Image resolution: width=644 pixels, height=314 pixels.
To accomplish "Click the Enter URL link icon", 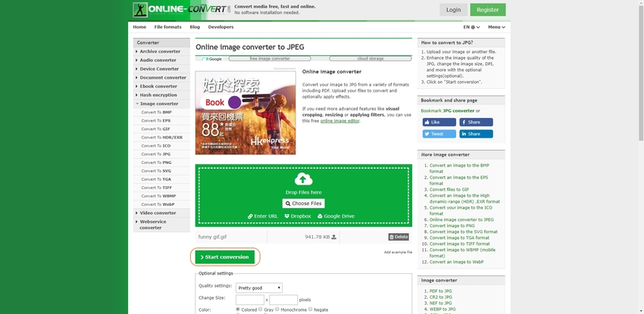I will click(250, 216).
